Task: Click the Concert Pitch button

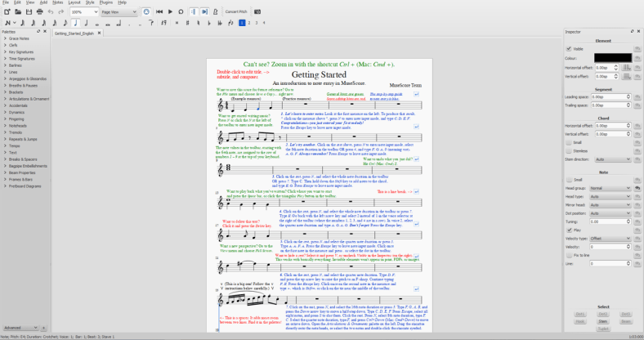Action: 237,12
